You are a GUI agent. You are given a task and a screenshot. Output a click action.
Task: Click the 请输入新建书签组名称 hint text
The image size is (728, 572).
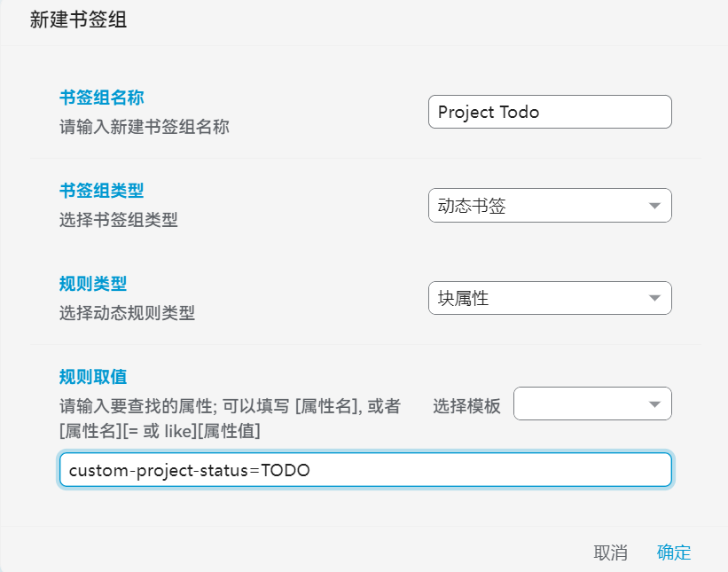pos(144,127)
